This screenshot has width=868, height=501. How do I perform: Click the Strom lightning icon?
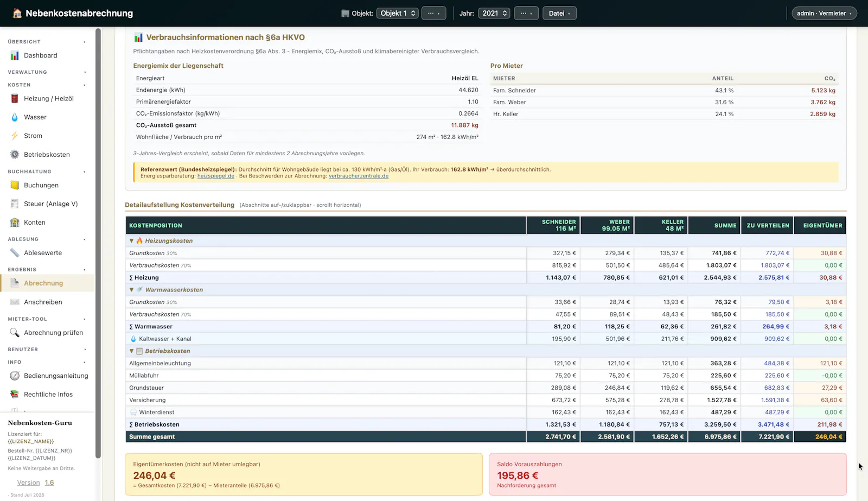click(x=15, y=136)
